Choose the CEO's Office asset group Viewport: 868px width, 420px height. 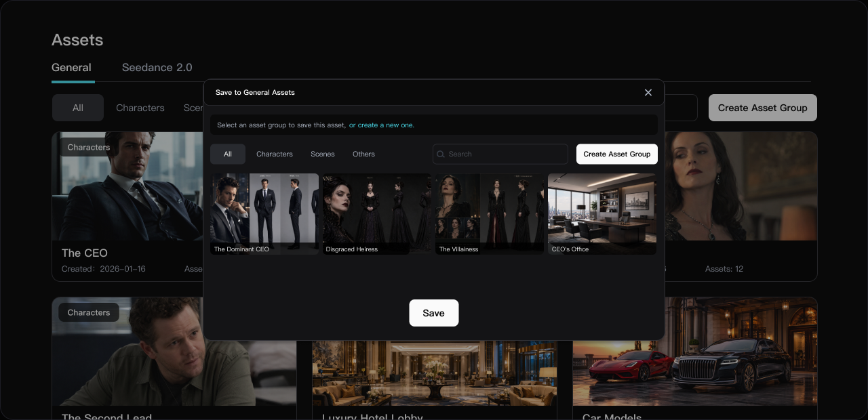pos(602,214)
